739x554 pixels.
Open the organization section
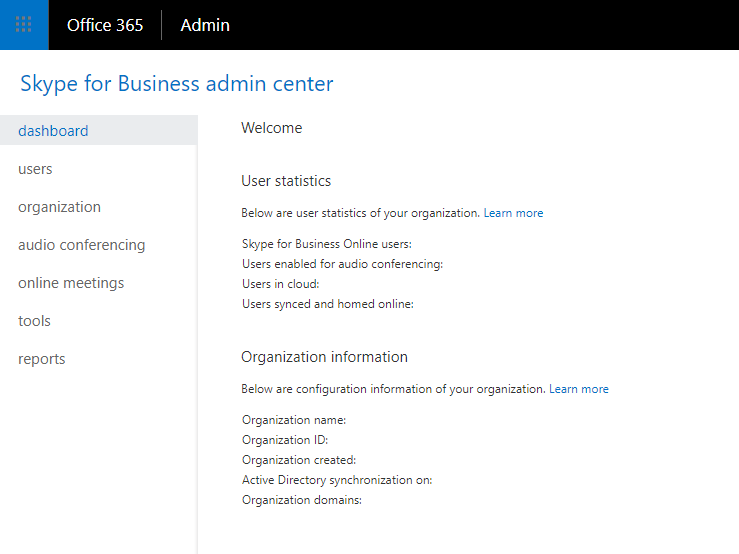(x=59, y=207)
